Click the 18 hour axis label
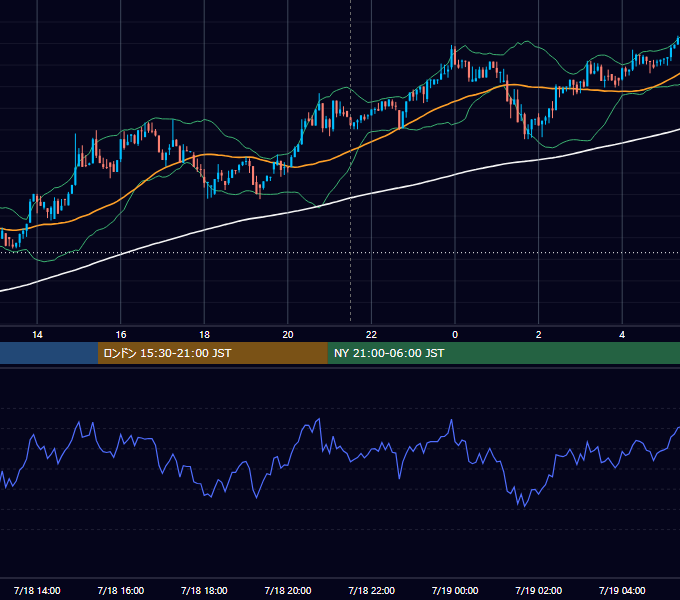The height and width of the screenshot is (600, 680). pos(204,335)
